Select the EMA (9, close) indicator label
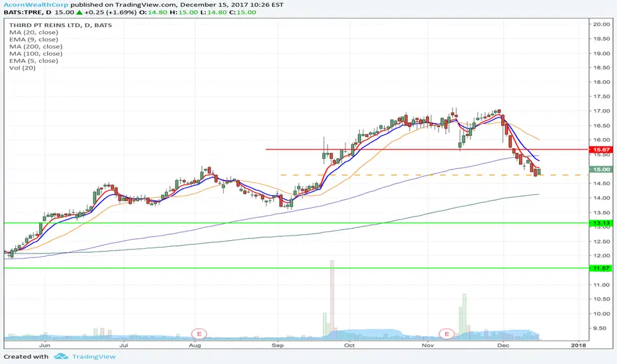The image size is (617, 364). click(x=34, y=39)
